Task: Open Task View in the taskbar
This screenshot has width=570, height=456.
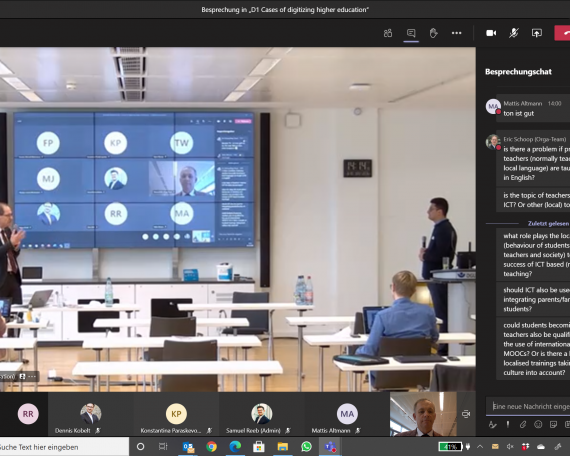Action: 163,447
